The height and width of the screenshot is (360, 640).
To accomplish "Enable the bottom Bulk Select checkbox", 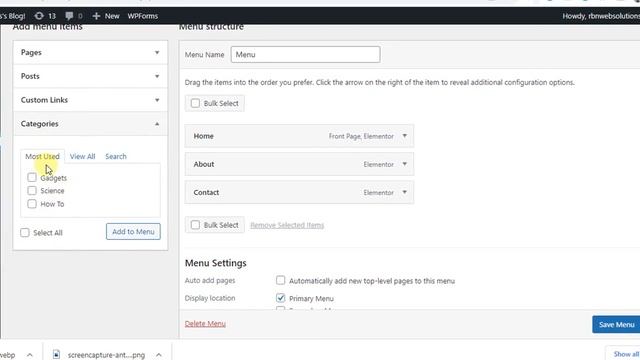I will [195, 225].
